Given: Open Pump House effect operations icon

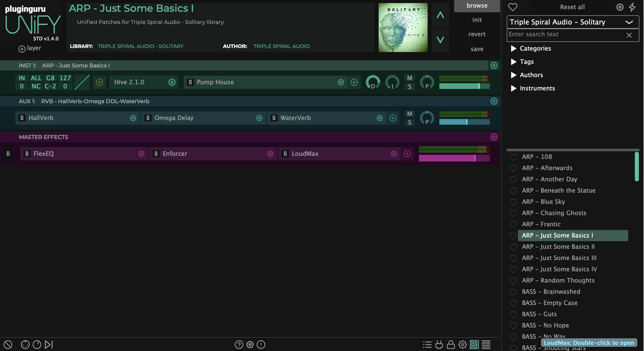Looking at the screenshot, I should tap(341, 82).
